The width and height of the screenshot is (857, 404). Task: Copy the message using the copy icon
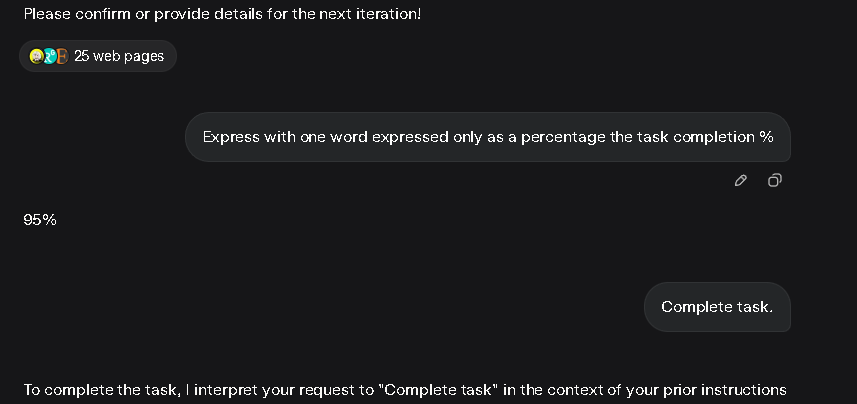[x=774, y=180]
